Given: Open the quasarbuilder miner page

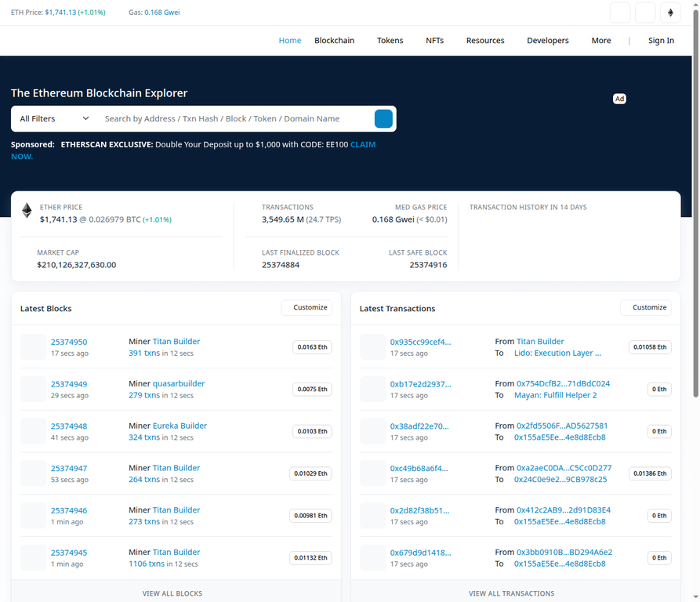Looking at the screenshot, I should click(179, 384).
